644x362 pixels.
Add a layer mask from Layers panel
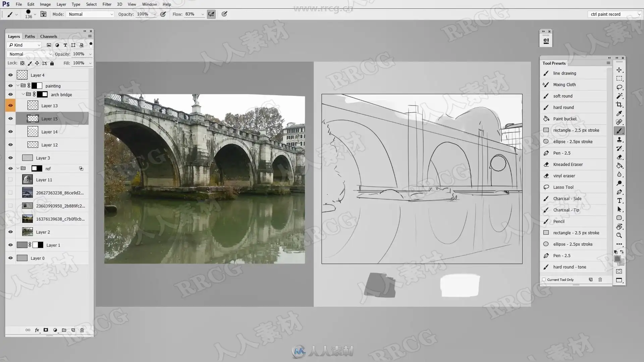click(46, 330)
